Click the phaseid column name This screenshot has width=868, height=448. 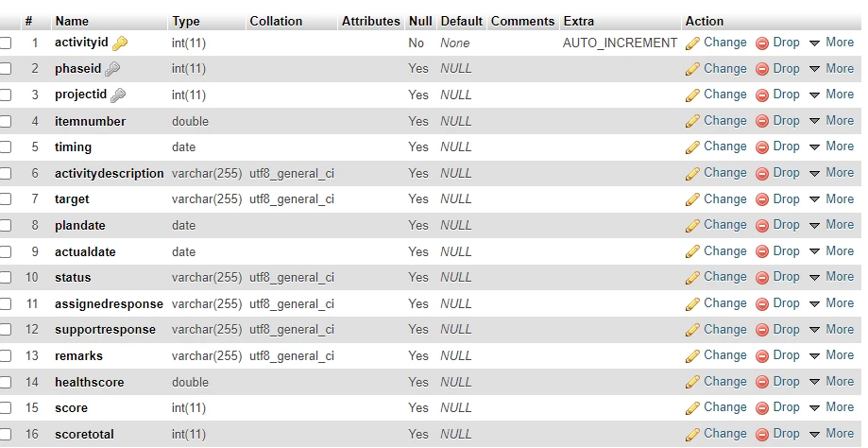[78, 69]
